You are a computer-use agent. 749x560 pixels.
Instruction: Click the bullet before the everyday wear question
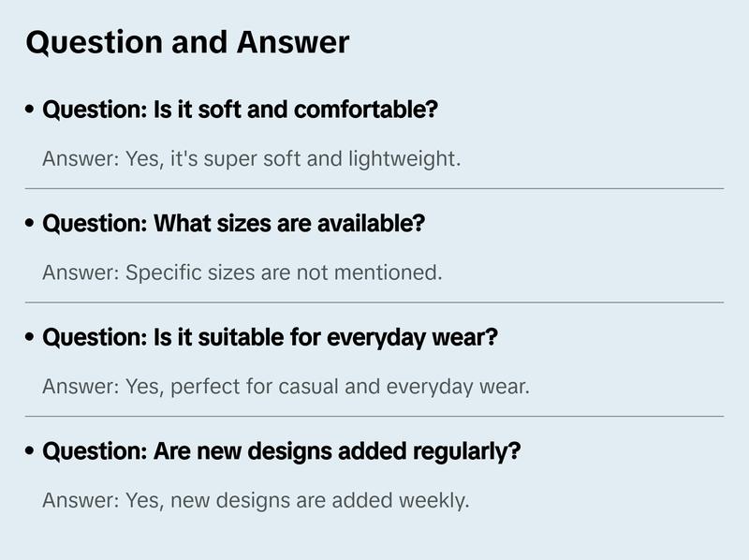pyautogui.click(x=31, y=338)
